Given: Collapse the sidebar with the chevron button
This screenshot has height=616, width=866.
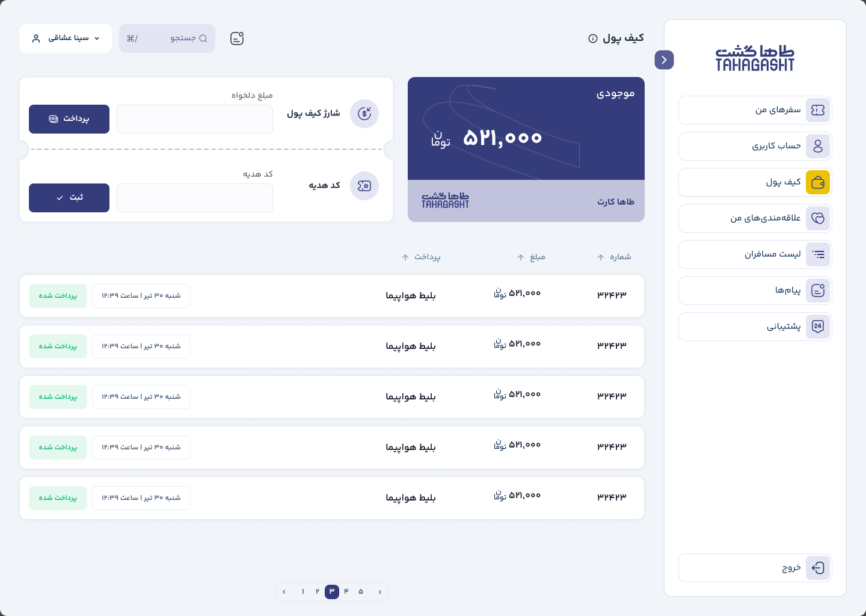Looking at the screenshot, I should click(664, 60).
